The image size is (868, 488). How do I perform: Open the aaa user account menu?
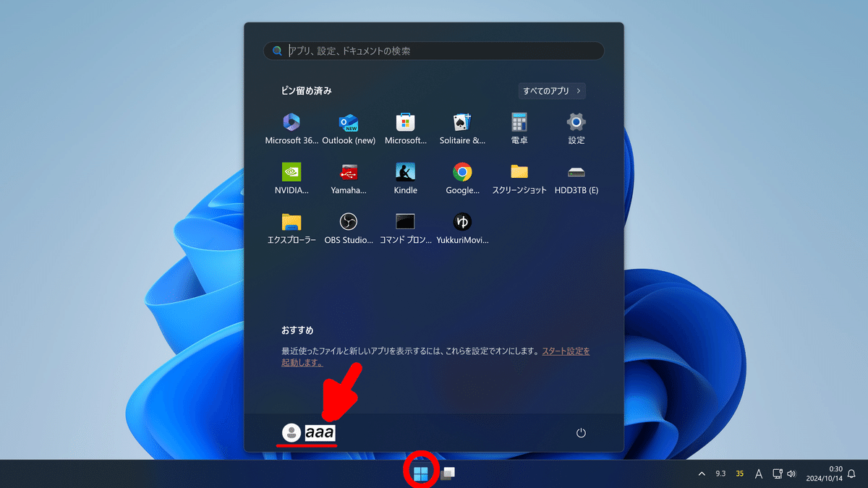pyautogui.click(x=309, y=433)
